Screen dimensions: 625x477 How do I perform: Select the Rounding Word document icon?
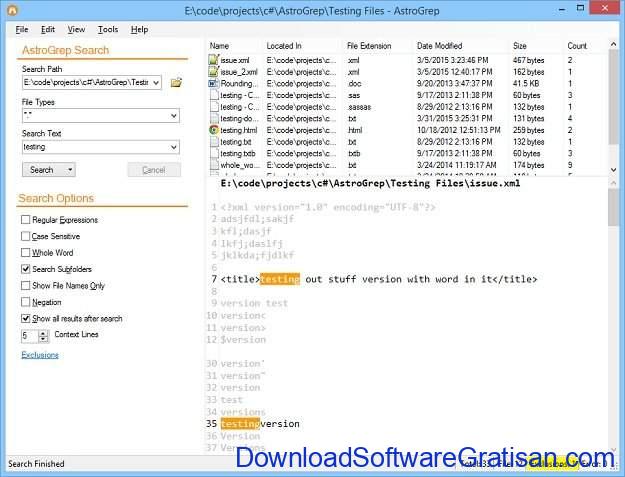214,83
